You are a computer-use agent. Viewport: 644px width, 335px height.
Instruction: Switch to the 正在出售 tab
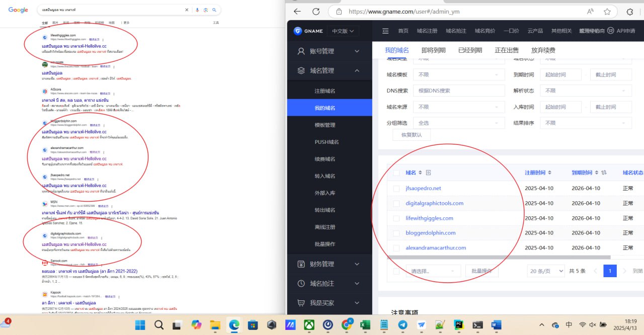coord(507,50)
